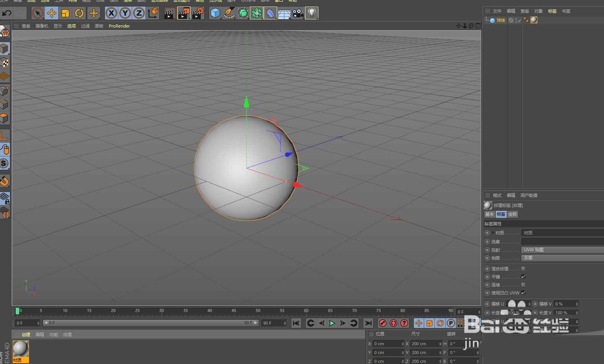Click the Render to Picture Viewer icon
The image size is (604, 364).
pos(183,13)
